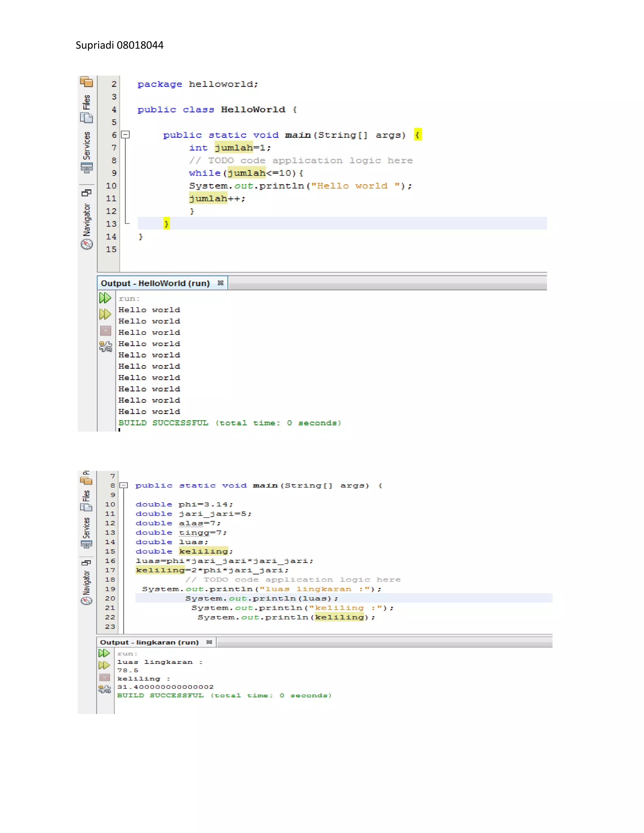Re-run lingkaran with the green double-arrow icon
The width and height of the screenshot is (644, 833).
pos(104,654)
